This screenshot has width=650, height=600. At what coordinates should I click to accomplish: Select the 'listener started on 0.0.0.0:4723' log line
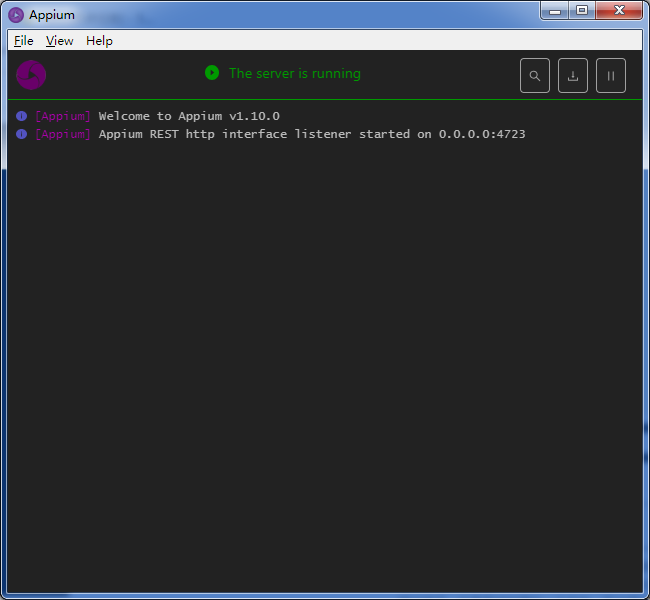(x=312, y=134)
